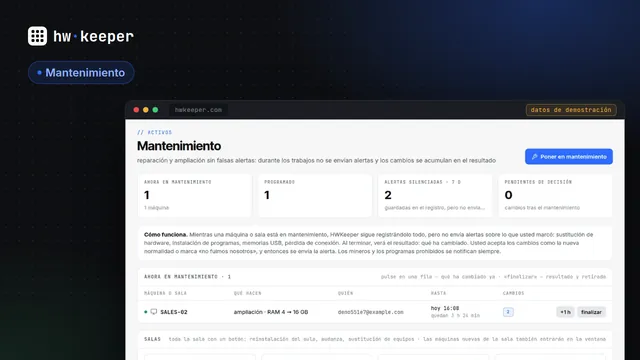Click 'ampliación · RAM 4 → 16 GB' cell
Viewport: 640px width, 360px height.
[271, 312]
